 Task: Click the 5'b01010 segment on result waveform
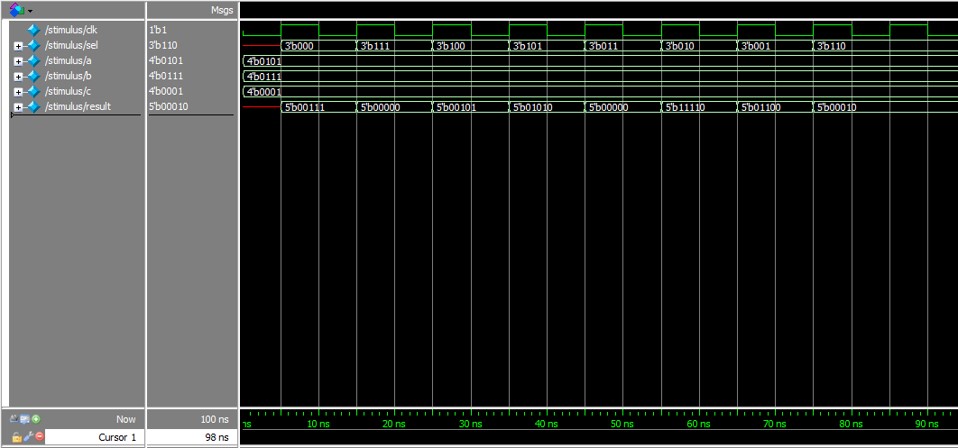click(547, 108)
